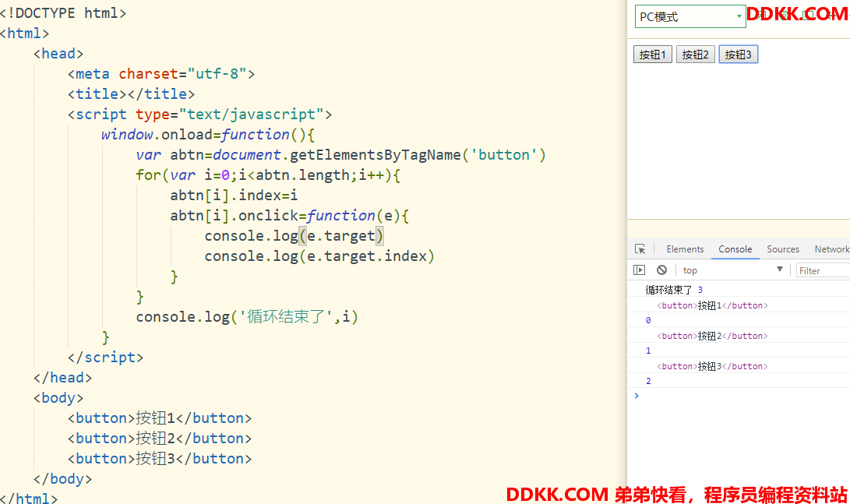Image resolution: width=850 pixels, height=504 pixels.
Task: Click the script type="text/javascript" line
Action: tap(199, 115)
